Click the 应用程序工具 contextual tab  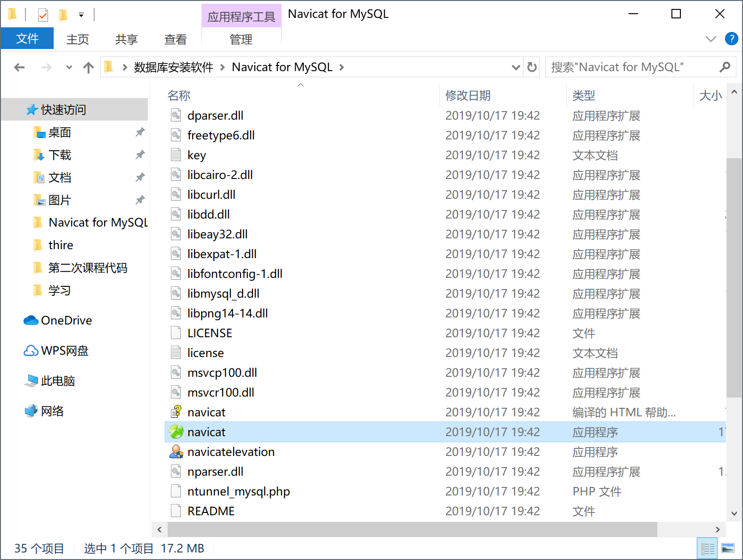click(x=242, y=16)
